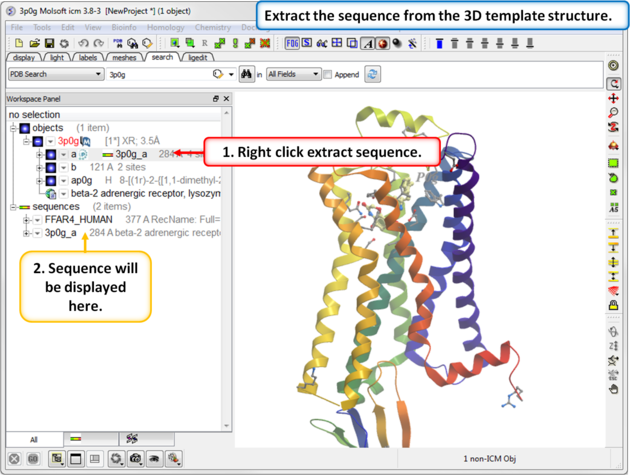630x475 pixels.
Task: Switch to the ligedit tab
Action: [x=197, y=58]
